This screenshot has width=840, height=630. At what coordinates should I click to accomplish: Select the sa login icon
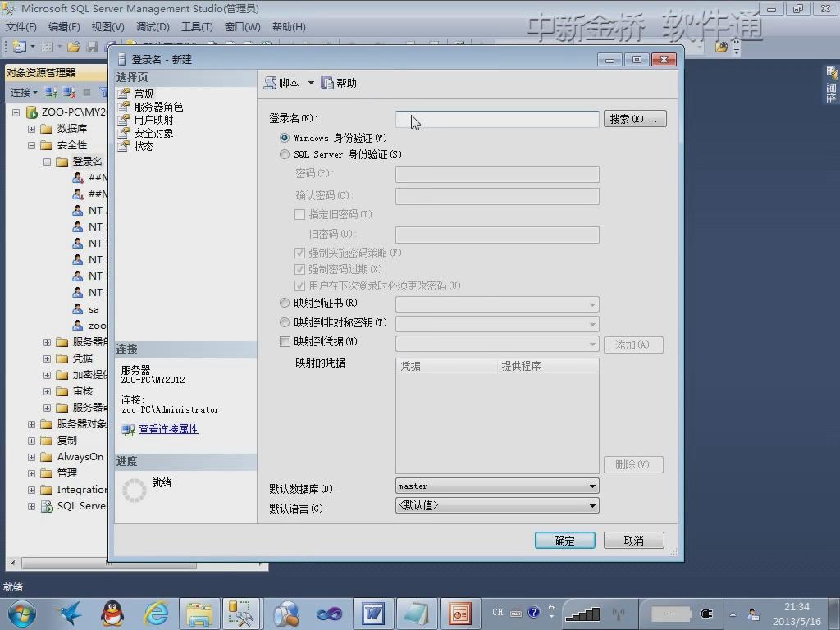point(78,309)
